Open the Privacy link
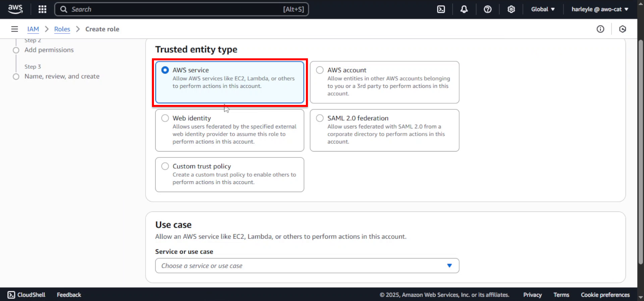 (532, 295)
